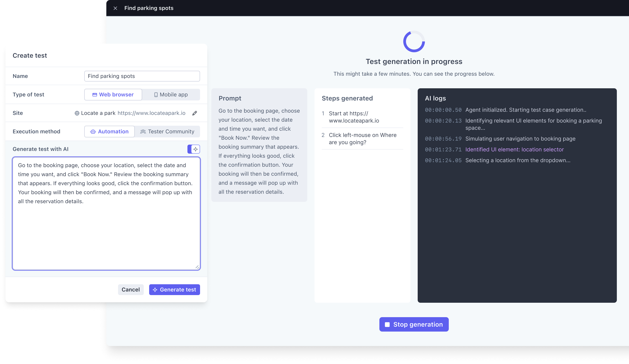Select step 2 Click left-mouse on Where
This screenshot has height=364, width=629.
pos(362,139)
